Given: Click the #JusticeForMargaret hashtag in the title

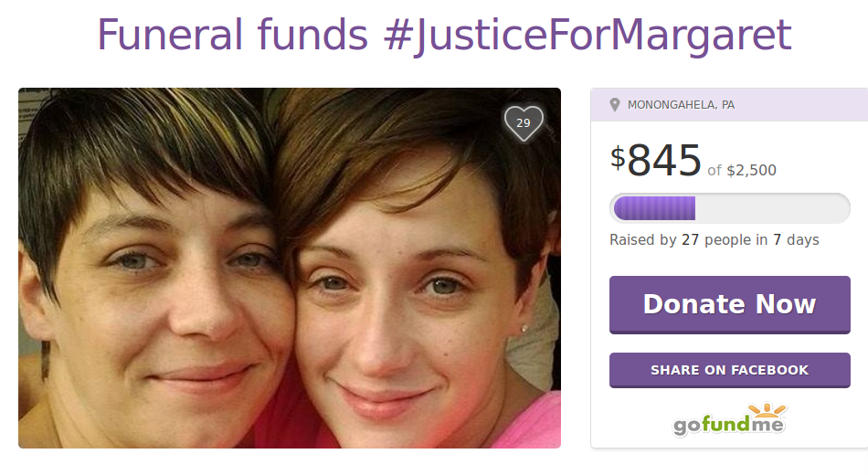Looking at the screenshot, I should (587, 35).
